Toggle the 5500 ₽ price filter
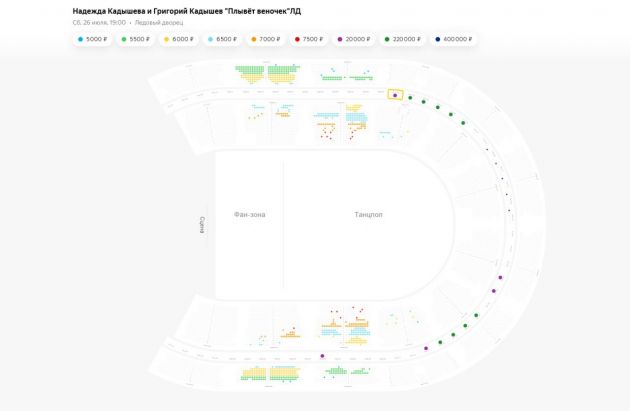The image size is (630, 411). [x=135, y=39]
